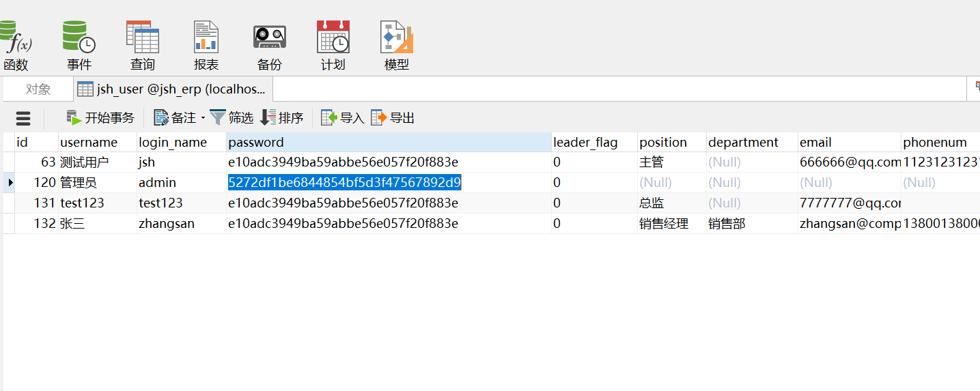Open the 模型 (Model) tool
This screenshot has height=391, width=980.
397,45
